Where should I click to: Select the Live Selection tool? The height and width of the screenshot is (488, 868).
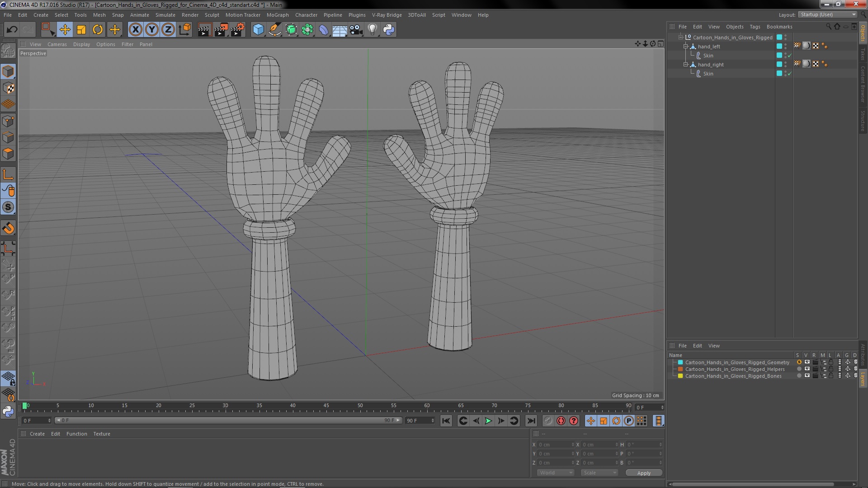pos(48,30)
